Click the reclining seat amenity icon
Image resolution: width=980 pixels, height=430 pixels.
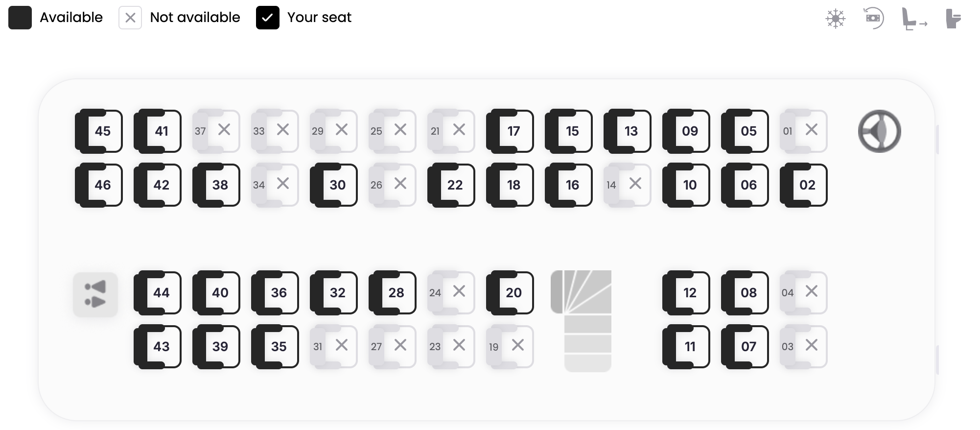coord(913,19)
